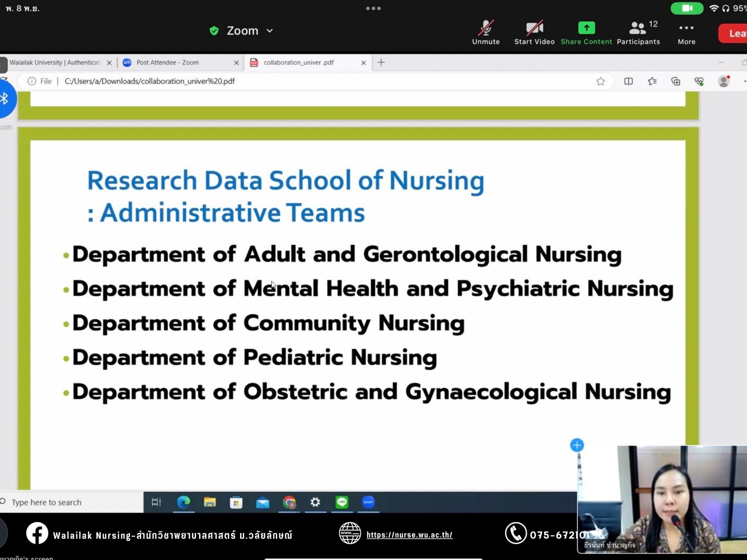This screenshot has height=560, width=747.
Task: Switch to Walailak University Authentication tab
Action: [55, 62]
